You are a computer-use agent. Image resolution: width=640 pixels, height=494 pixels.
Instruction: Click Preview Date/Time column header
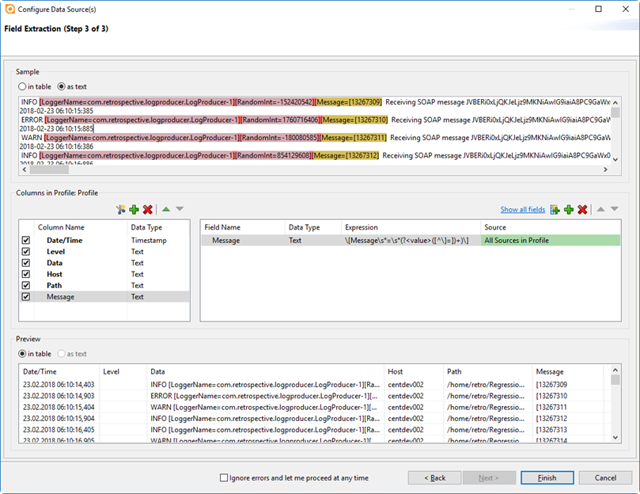coord(59,372)
